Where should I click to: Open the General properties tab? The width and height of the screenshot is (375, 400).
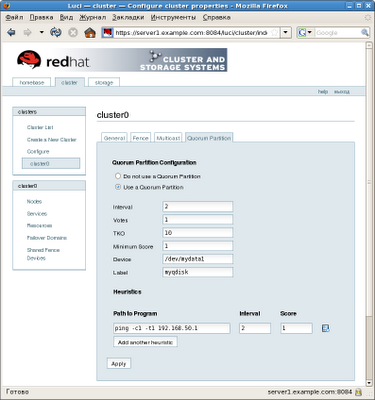point(114,138)
